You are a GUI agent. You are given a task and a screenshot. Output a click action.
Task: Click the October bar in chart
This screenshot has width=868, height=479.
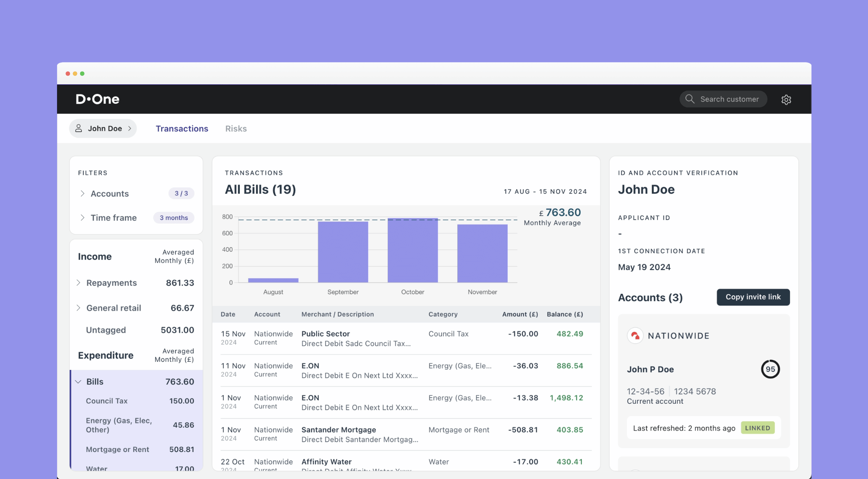[x=412, y=251]
